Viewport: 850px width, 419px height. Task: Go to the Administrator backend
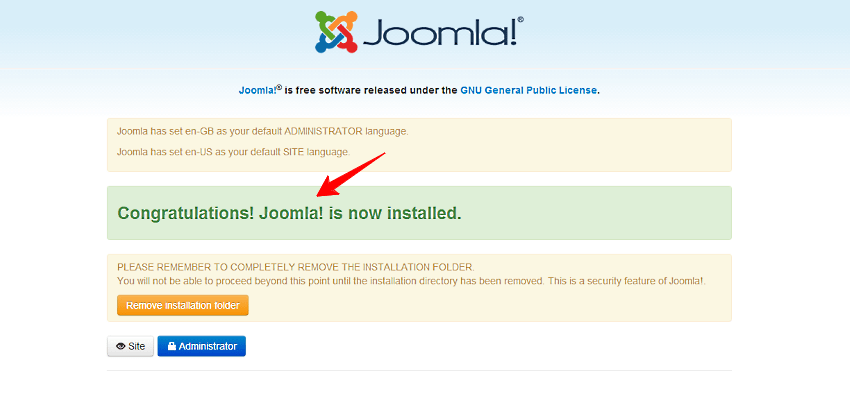click(202, 346)
